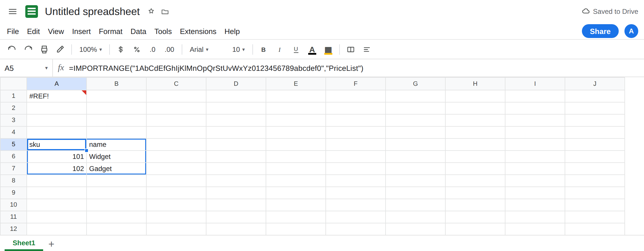Open the Help menu

(232, 31)
